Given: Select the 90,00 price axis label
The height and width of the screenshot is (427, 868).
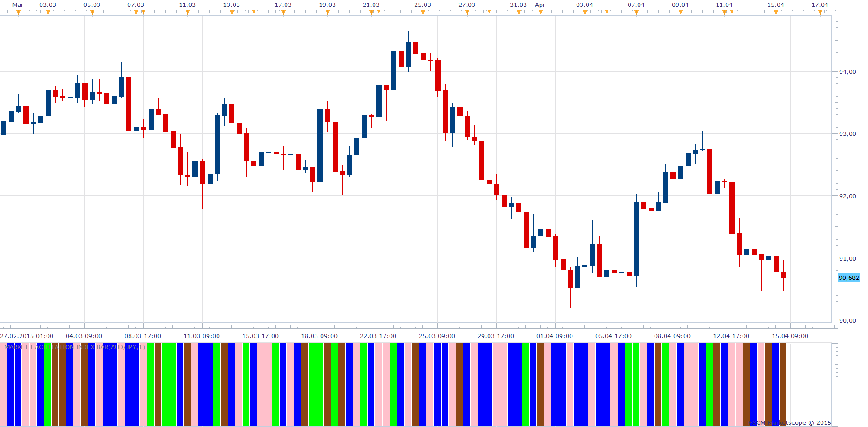Looking at the screenshot, I should (x=847, y=320).
